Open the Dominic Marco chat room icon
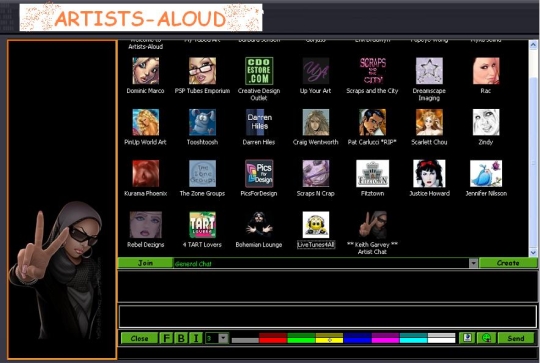The height and width of the screenshot is (363, 540). pos(146,71)
